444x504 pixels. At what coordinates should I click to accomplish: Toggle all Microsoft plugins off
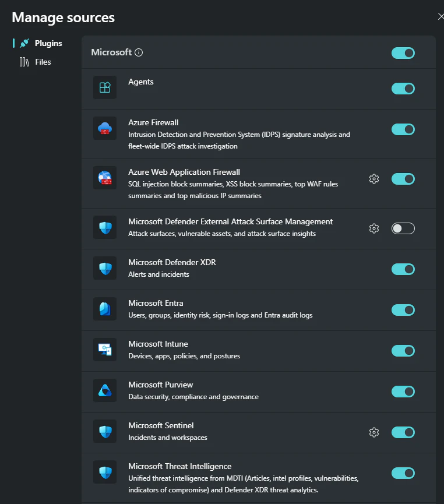coord(403,53)
